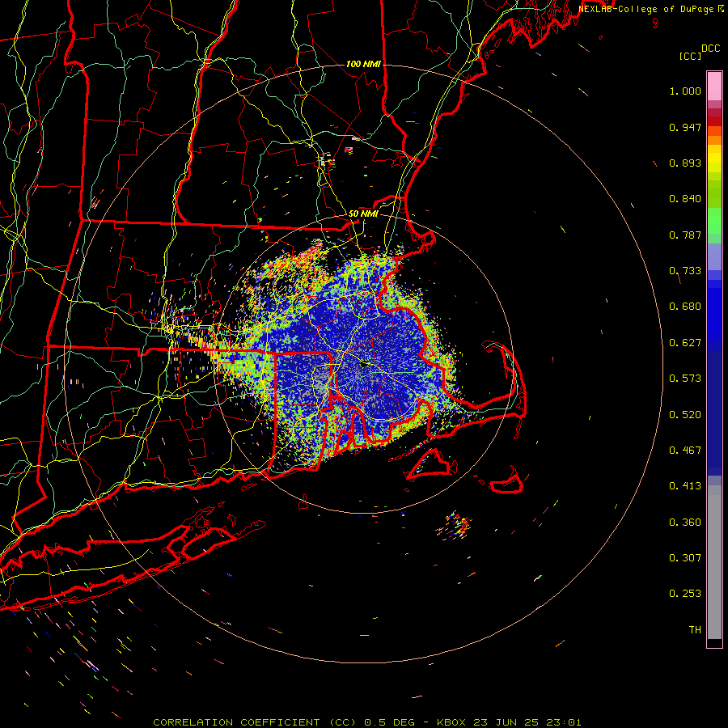Screen dimensions: 728x728
Task: Click the 0.787 scale value
Action: coord(685,235)
